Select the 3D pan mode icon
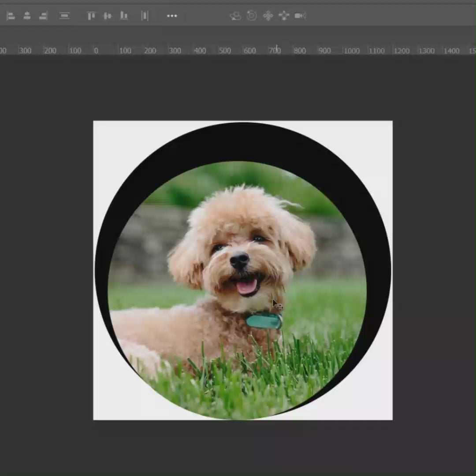 [x=268, y=16]
